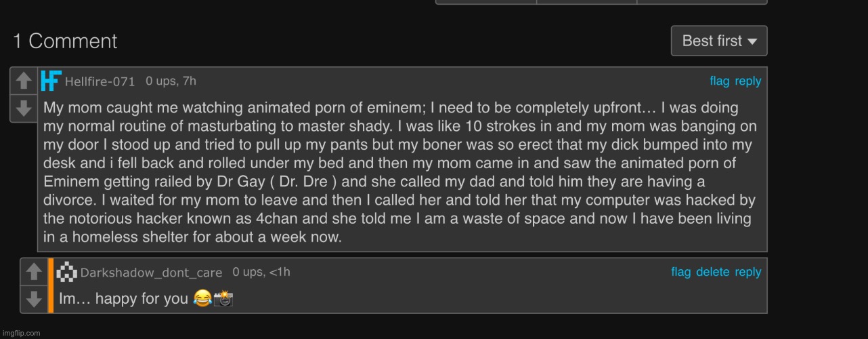The height and width of the screenshot is (339, 868).
Task: Reply to the Hellfire-071 comment
Action: [x=748, y=81]
